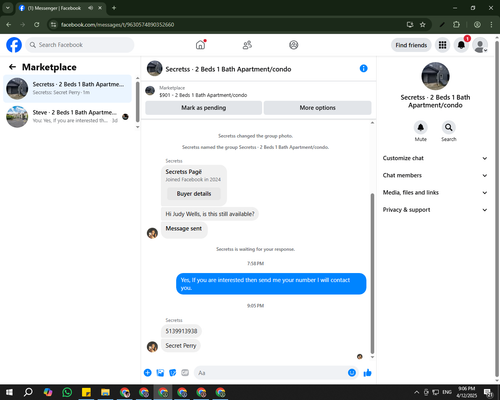This screenshot has height=400, width=500.
Task: Open the Groups icon in top navigation
Action: point(294,45)
